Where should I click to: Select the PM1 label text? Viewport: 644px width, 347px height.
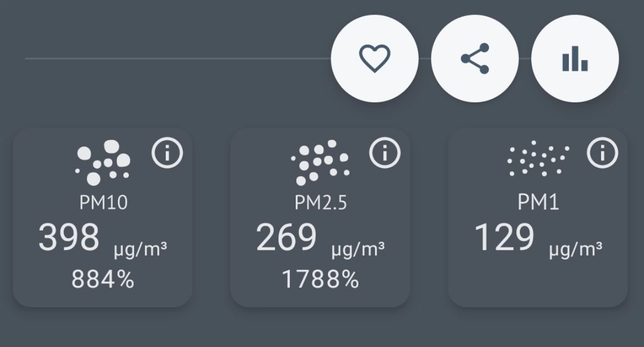(538, 202)
